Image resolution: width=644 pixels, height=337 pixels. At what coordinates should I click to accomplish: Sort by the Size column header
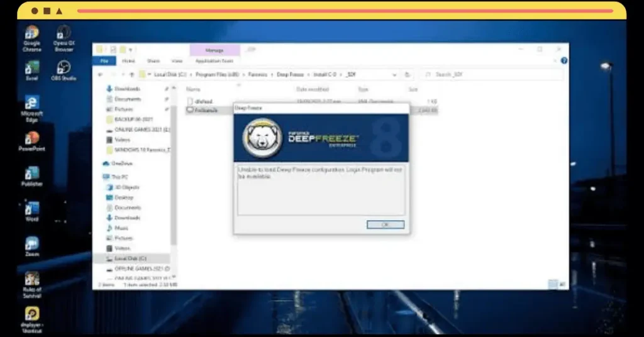click(x=413, y=89)
